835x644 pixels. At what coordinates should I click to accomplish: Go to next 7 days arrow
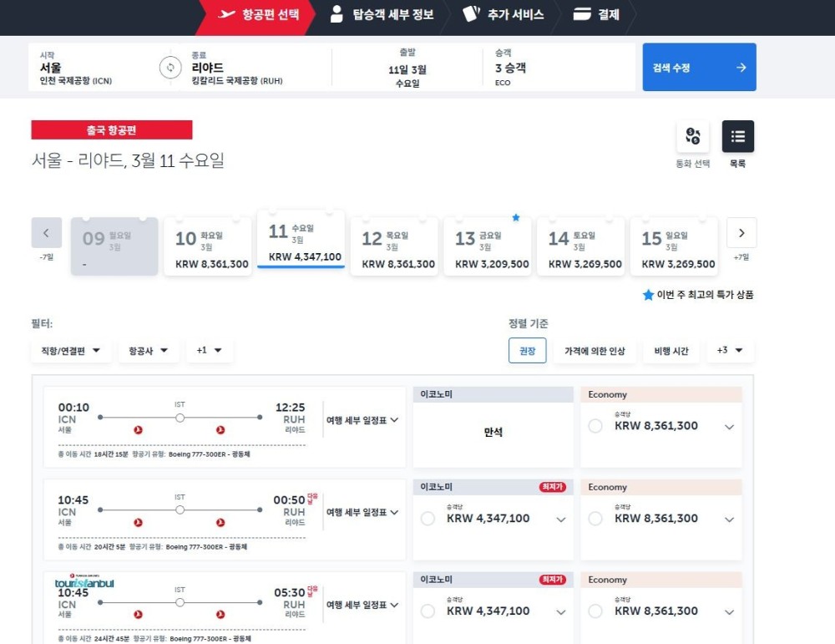tap(741, 233)
